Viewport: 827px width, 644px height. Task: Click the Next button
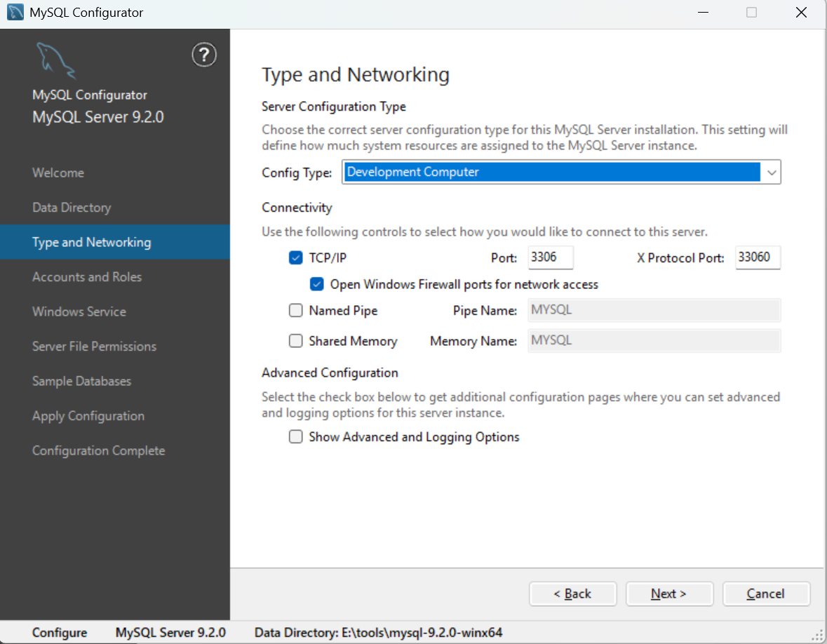click(x=669, y=593)
